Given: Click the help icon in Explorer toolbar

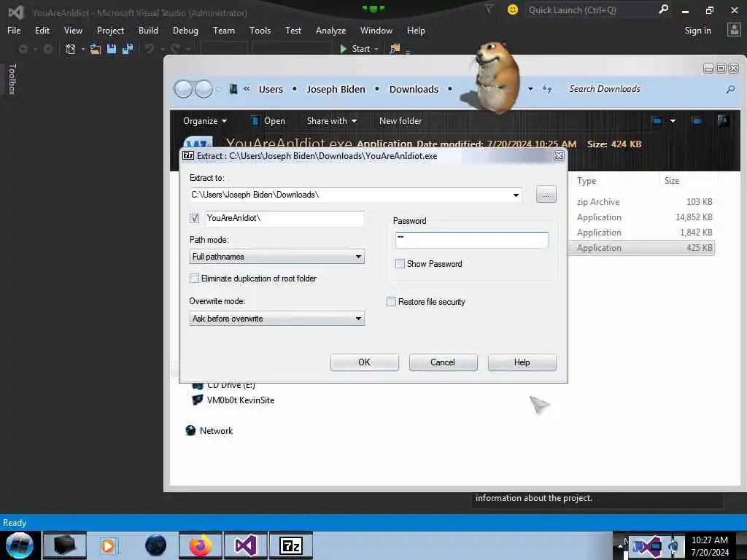Looking at the screenshot, I should coord(723,121).
